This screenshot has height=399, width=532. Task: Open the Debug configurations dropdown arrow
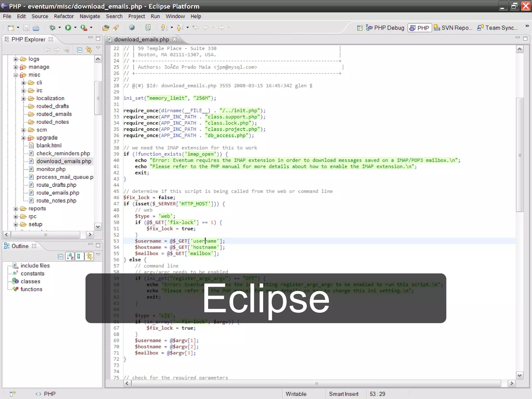tap(59, 28)
